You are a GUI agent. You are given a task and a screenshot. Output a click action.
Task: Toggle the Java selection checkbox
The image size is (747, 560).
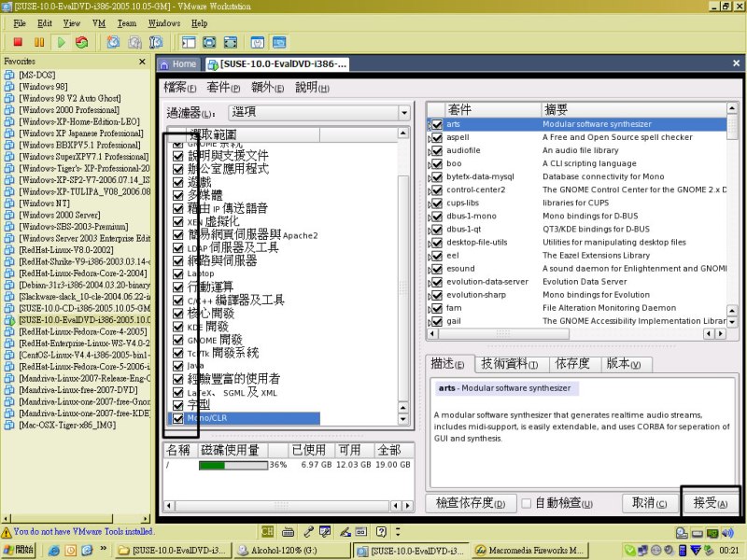[178, 366]
